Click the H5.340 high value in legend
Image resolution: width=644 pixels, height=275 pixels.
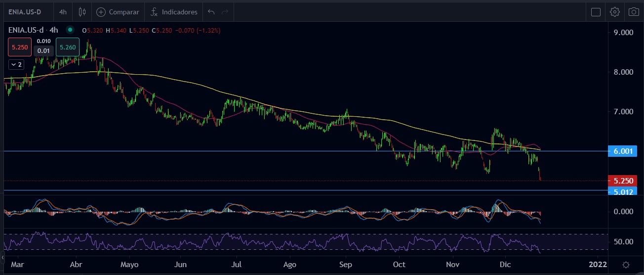[116, 30]
